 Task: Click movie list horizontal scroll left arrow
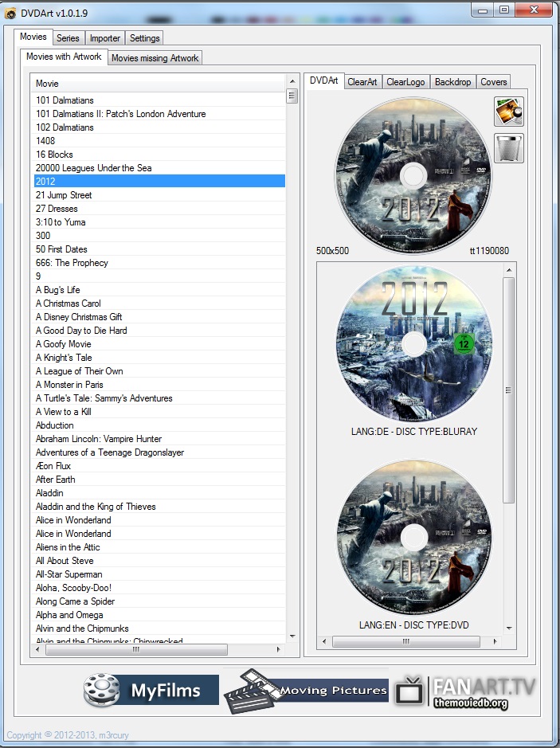pos(39,649)
